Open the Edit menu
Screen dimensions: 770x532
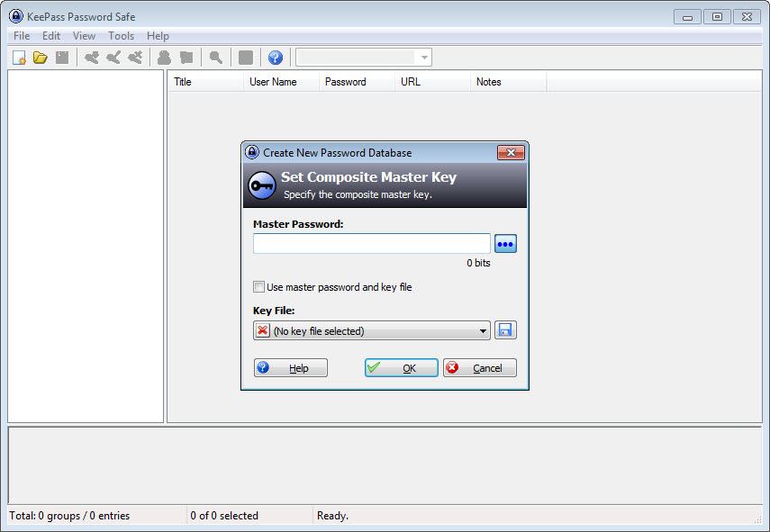click(51, 36)
